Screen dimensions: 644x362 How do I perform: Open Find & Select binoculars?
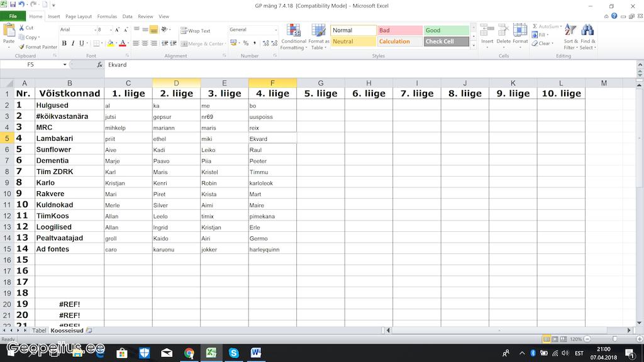tap(587, 37)
